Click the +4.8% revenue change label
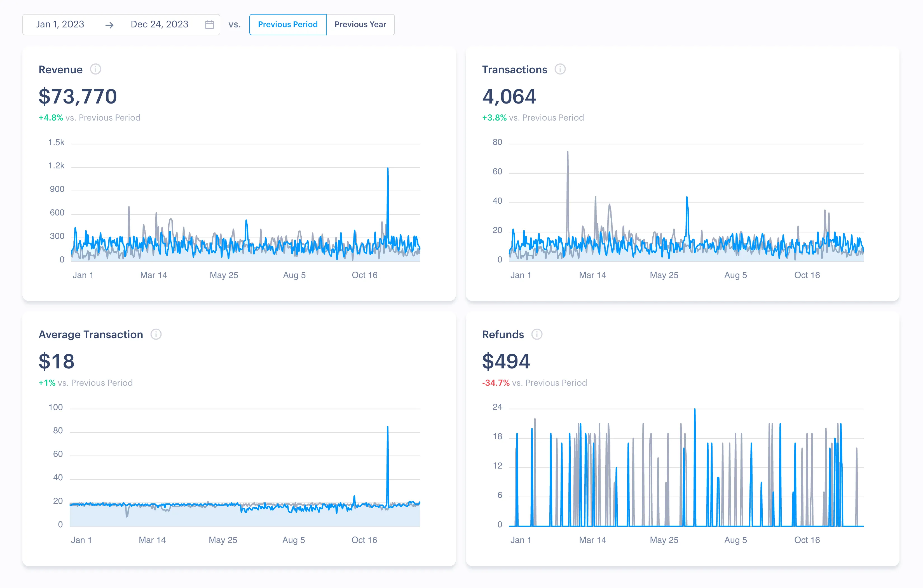Screen dimensions: 923x588 (51, 117)
